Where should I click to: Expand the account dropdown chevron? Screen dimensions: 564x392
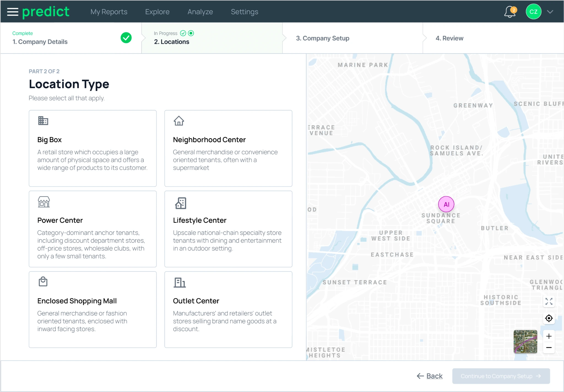click(550, 12)
